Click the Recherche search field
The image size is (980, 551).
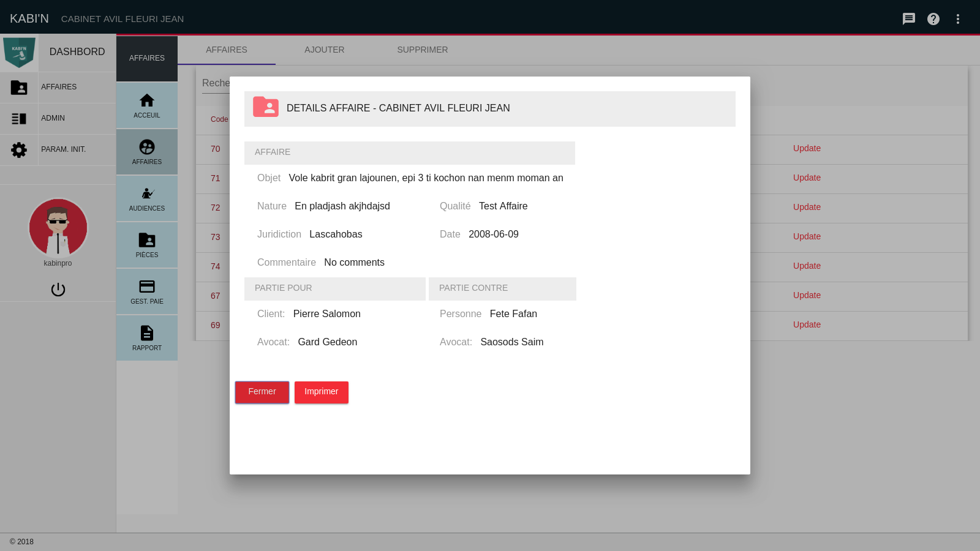[215, 83]
